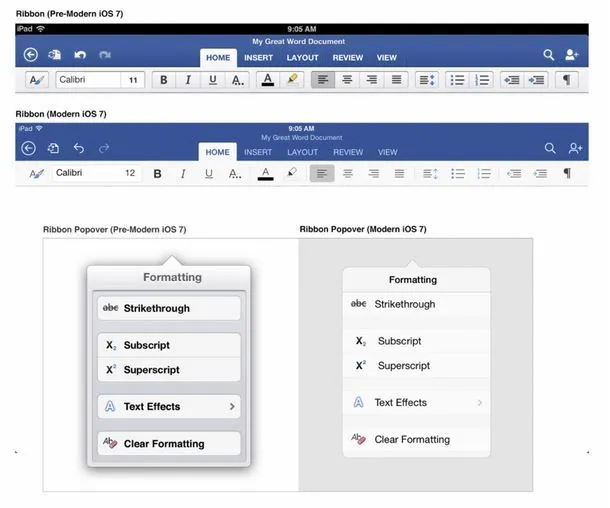Expand Text Effects in Modern popover

tap(416, 403)
